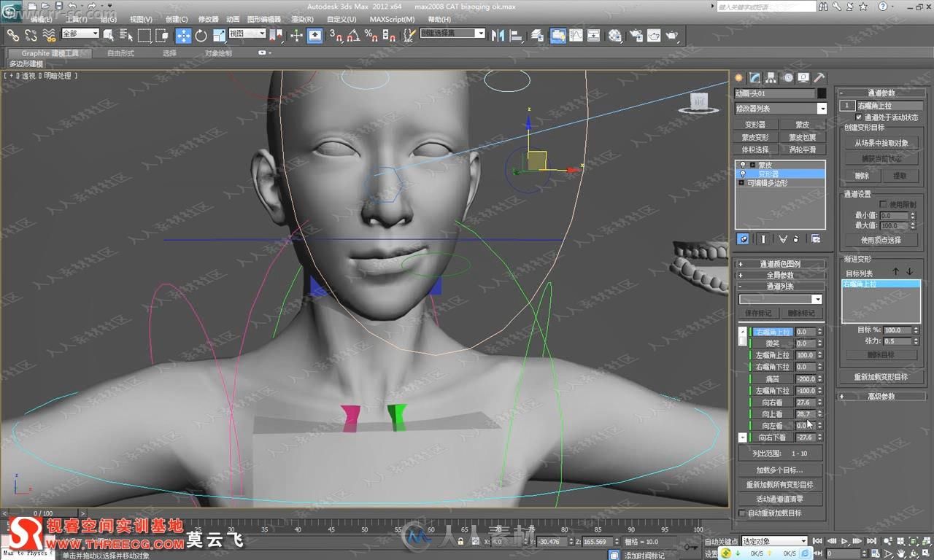Collapse the 通道参数 rollout
Image resolution: width=934 pixels, height=560 pixels.
click(x=881, y=93)
